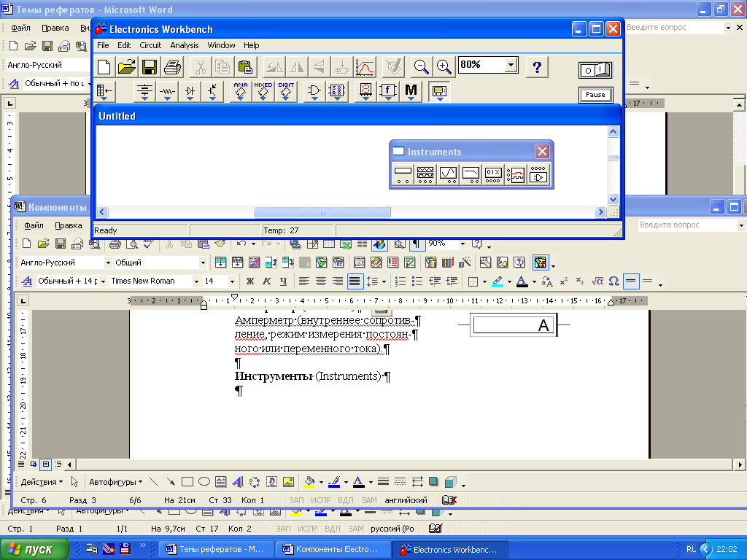Switch to Компоненты Electro taskbar window

point(333,549)
